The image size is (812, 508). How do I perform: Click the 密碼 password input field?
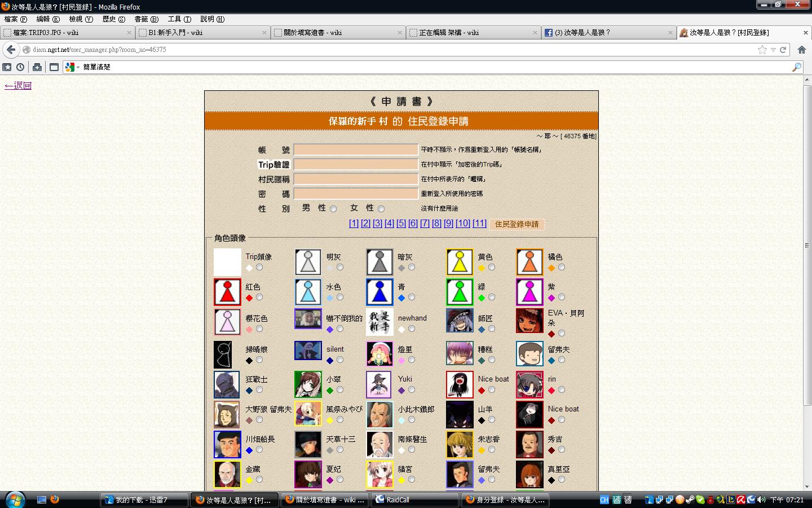356,194
